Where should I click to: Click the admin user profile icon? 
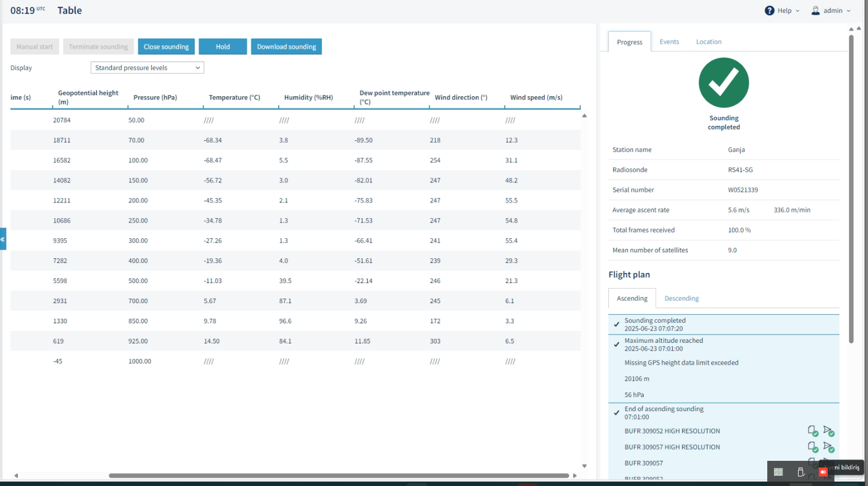(x=815, y=11)
